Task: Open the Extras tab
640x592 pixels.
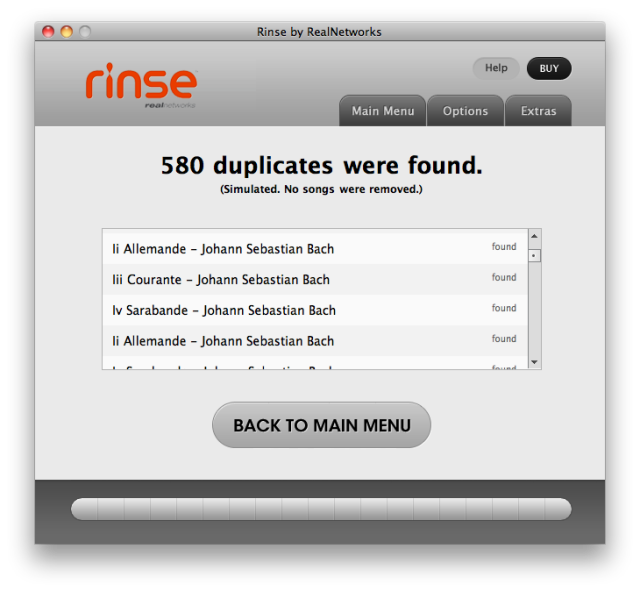Action: [538, 111]
